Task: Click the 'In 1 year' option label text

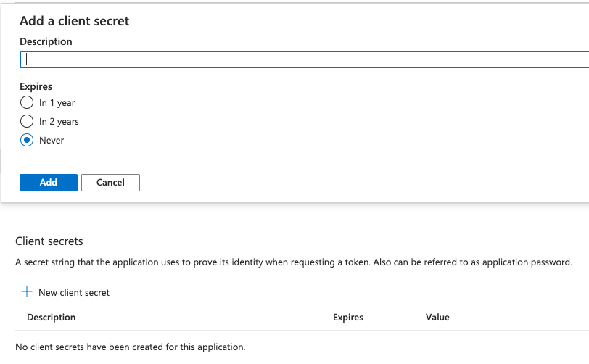Action: pos(57,103)
